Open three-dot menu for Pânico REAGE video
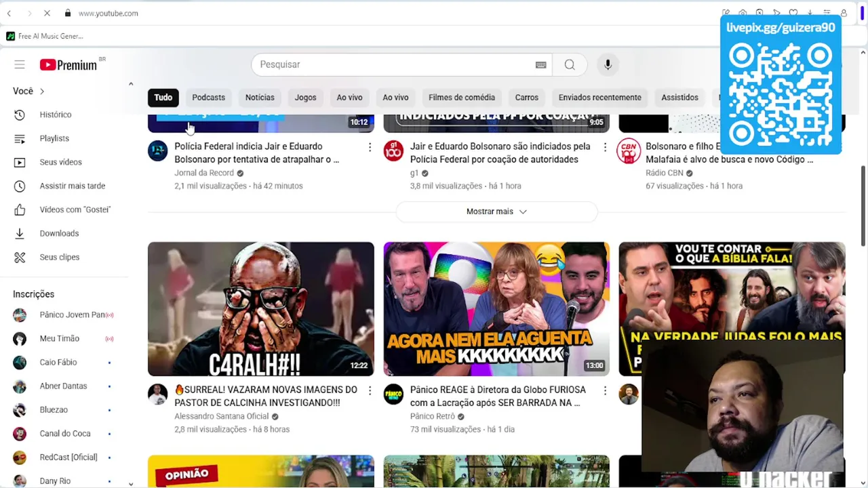 click(605, 390)
